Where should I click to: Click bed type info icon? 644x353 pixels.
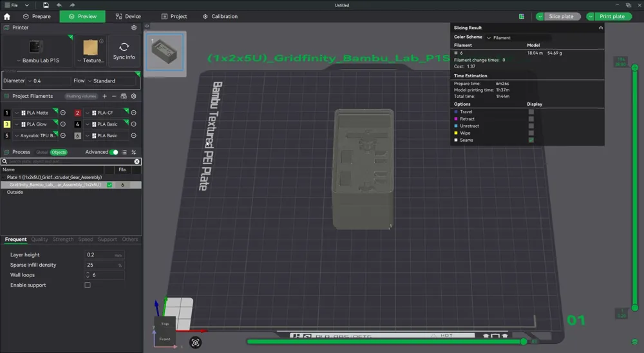pyautogui.click(x=102, y=41)
